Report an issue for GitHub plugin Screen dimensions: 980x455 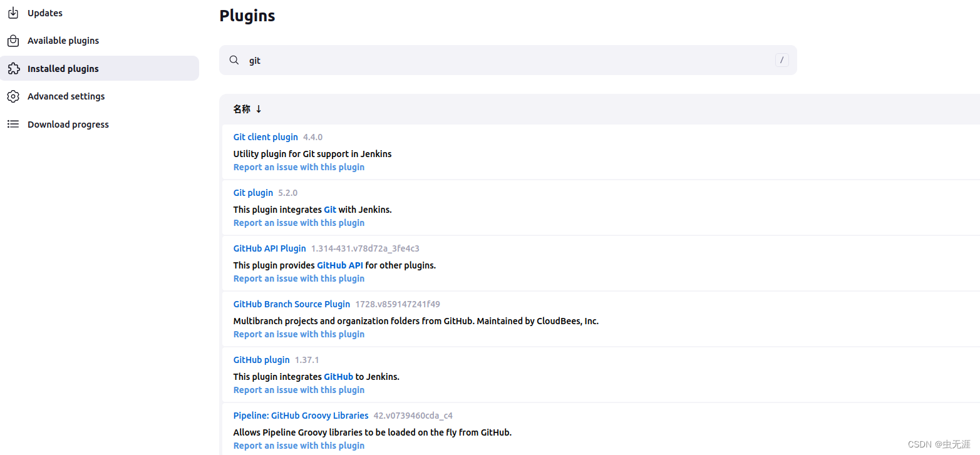click(x=299, y=390)
